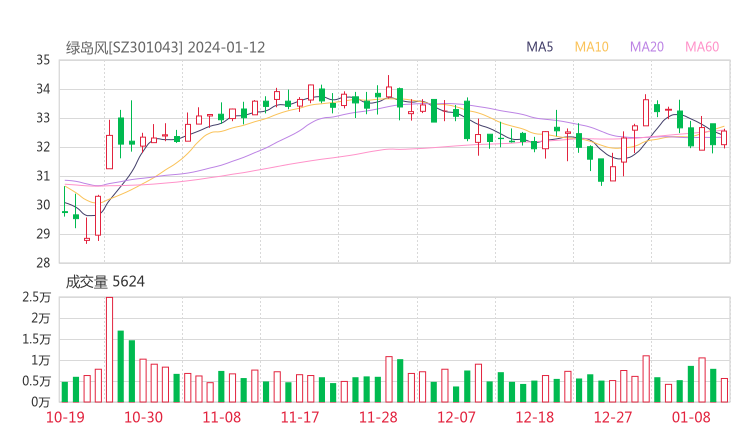The image size is (740, 440).
Task: Select the large red candlestick rising from 29 to 30.3
Action: coord(98,216)
